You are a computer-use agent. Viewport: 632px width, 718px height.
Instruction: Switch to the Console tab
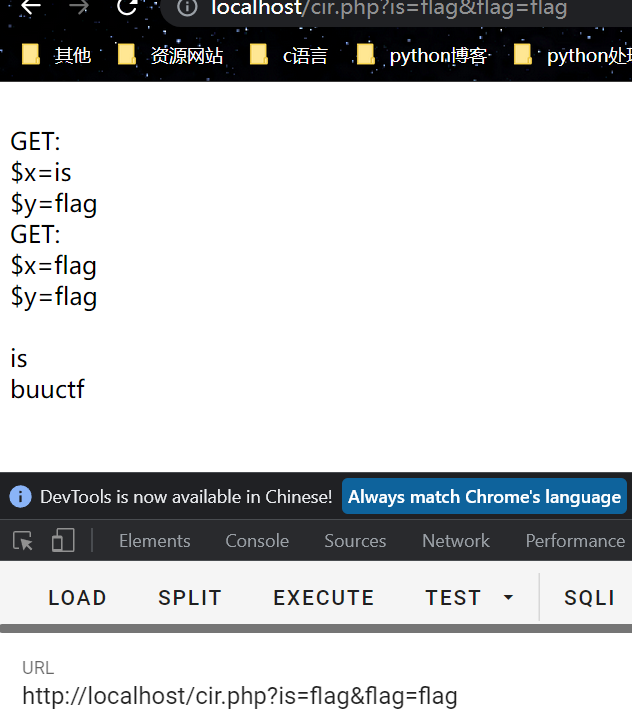pos(257,541)
